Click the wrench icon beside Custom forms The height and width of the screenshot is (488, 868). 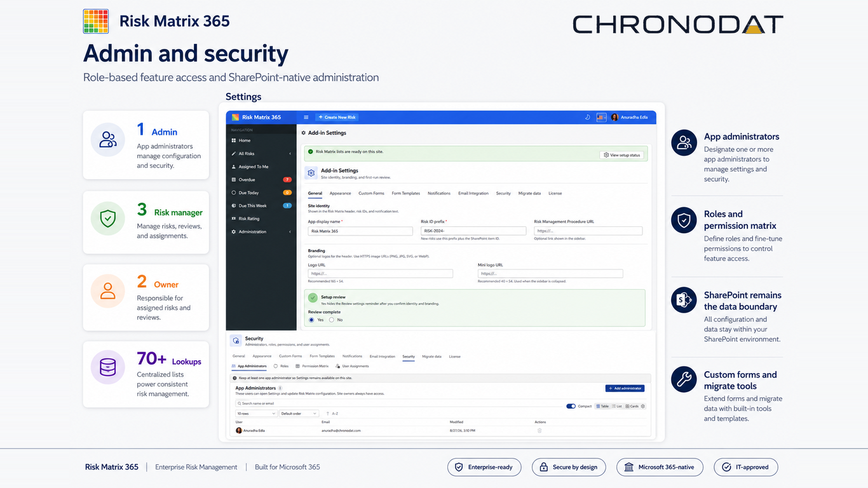(x=684, y=380)
